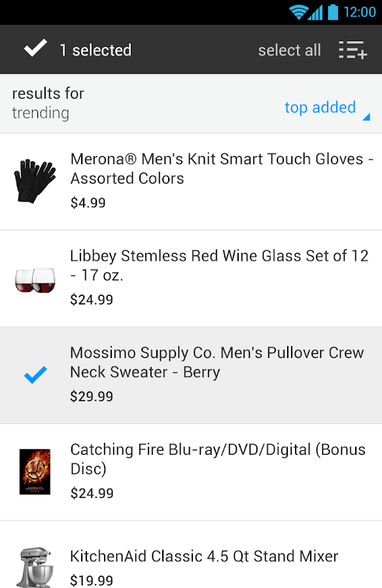382x588 pixels.
Task: Tap the checkmark icon to exit selection mode
Action: [35, 48]
